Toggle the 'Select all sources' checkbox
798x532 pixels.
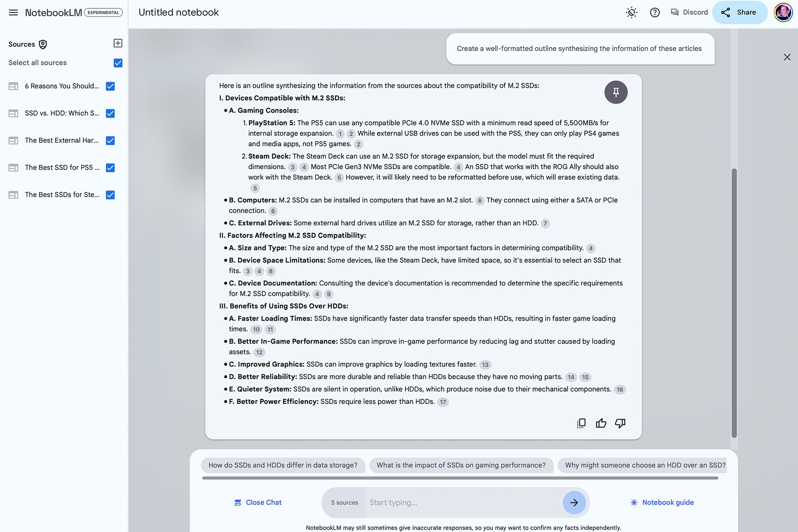pyautogui.click(x=117, y=62)
